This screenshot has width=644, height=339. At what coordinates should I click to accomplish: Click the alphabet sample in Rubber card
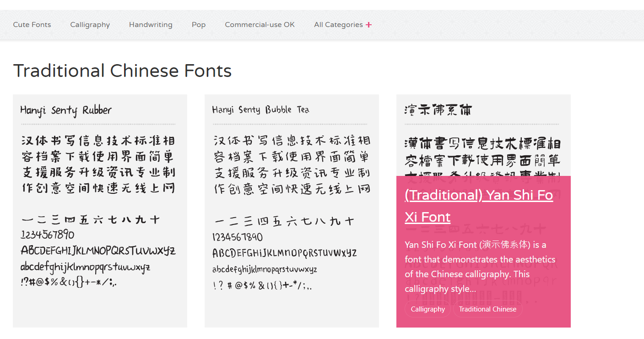(x=98, y=251)
